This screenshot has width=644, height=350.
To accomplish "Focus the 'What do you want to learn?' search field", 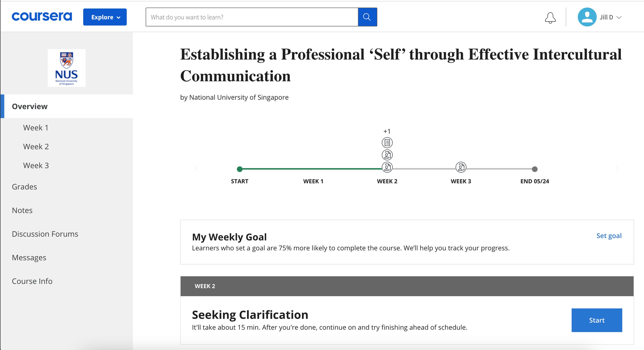I will click(252, 17).
